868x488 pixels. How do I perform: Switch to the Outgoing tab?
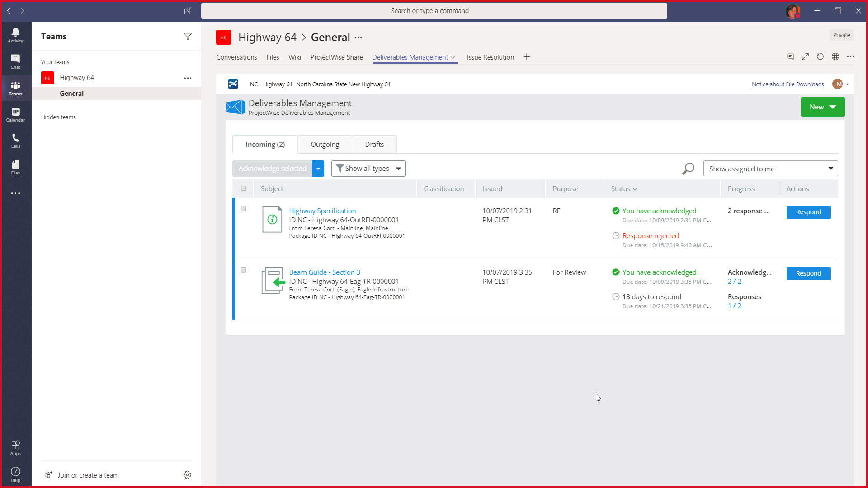(325, 145)
